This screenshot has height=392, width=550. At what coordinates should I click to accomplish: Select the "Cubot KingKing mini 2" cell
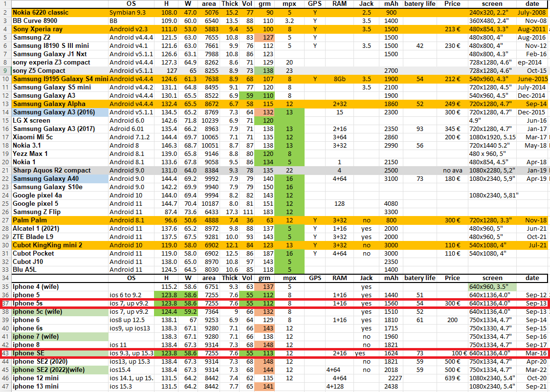point(60,245)
